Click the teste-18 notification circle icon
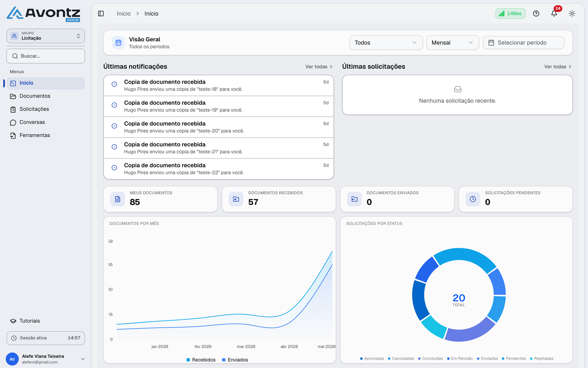 [114, 84]
